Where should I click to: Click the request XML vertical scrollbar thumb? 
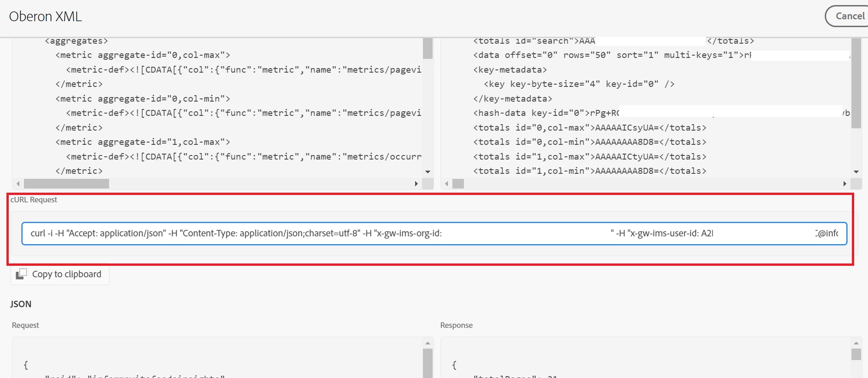click(x=428, y=48)
